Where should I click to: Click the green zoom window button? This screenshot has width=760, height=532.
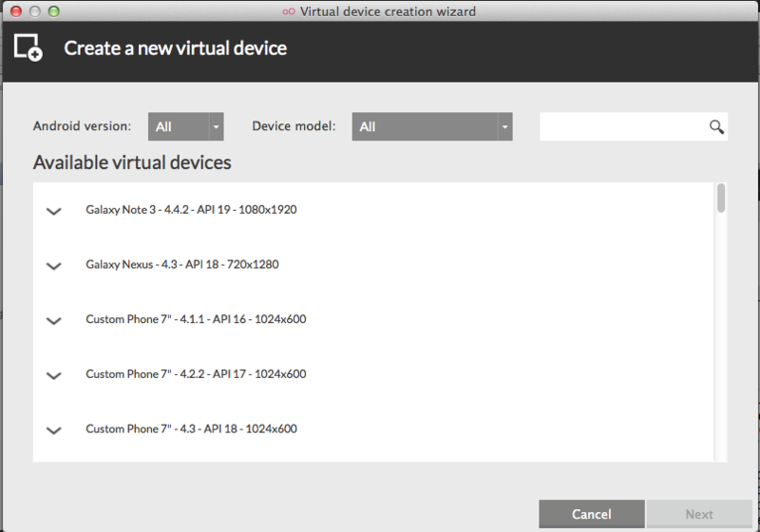54,11
